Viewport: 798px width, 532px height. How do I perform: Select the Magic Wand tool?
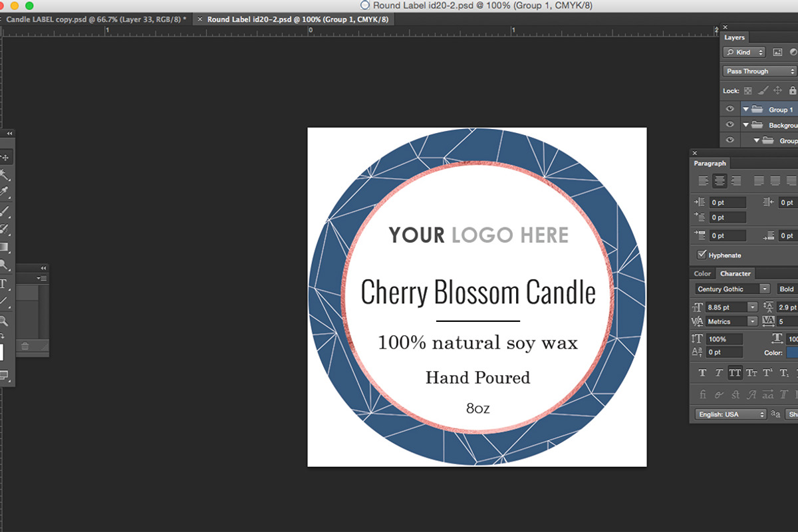pyautogui.click(x=5, y=176)
